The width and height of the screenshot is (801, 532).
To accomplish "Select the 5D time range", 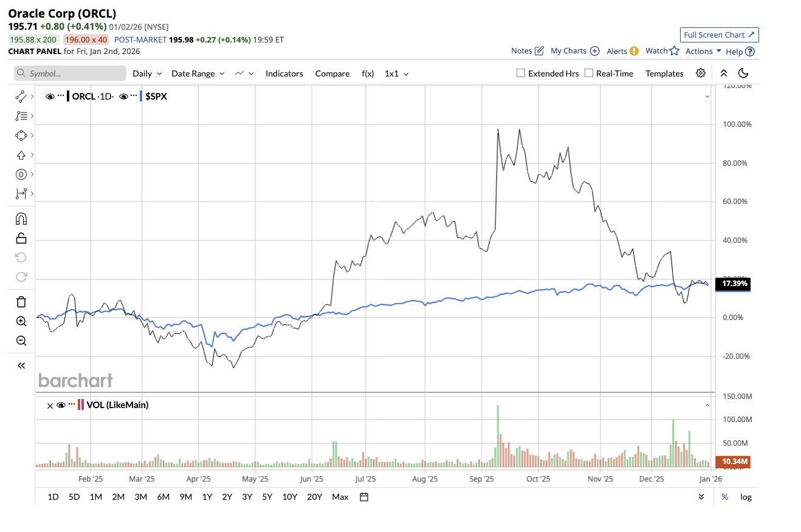I will [x=74, y=497].
